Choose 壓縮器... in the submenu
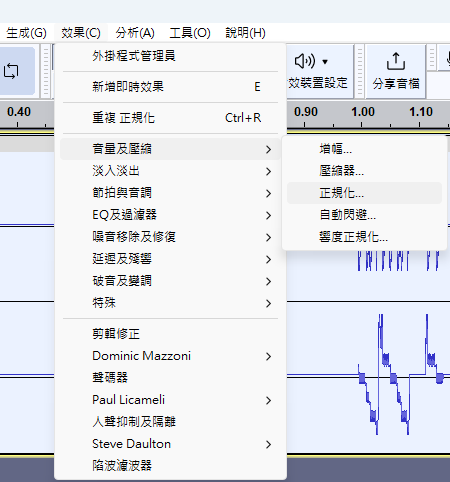Image resolution: width=450 pixels, height=482 pixels. [364, 171]
